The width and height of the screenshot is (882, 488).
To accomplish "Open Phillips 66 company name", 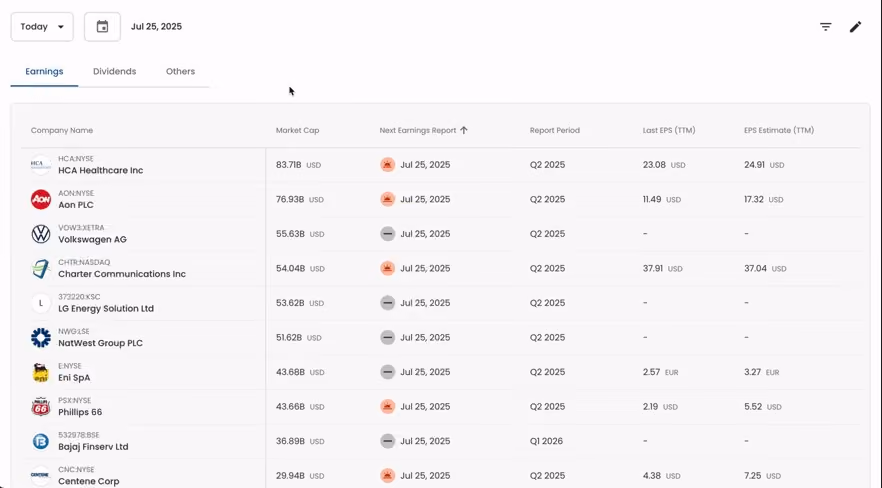I will [80, 412].
